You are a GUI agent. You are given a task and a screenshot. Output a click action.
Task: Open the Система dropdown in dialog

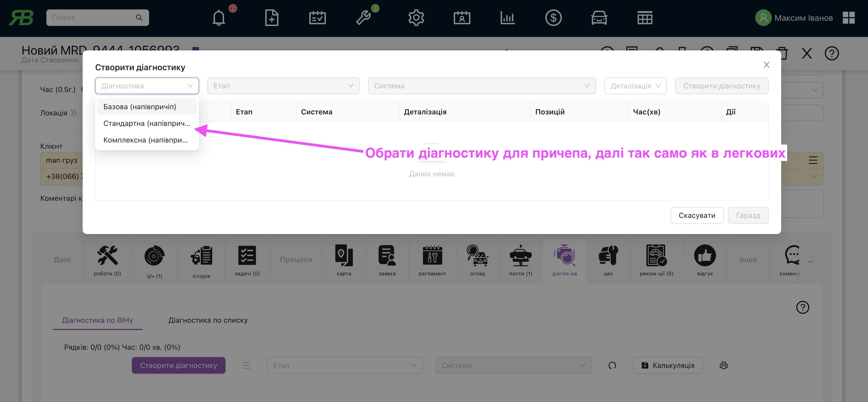pyautogui.click(x=482, y=86)
